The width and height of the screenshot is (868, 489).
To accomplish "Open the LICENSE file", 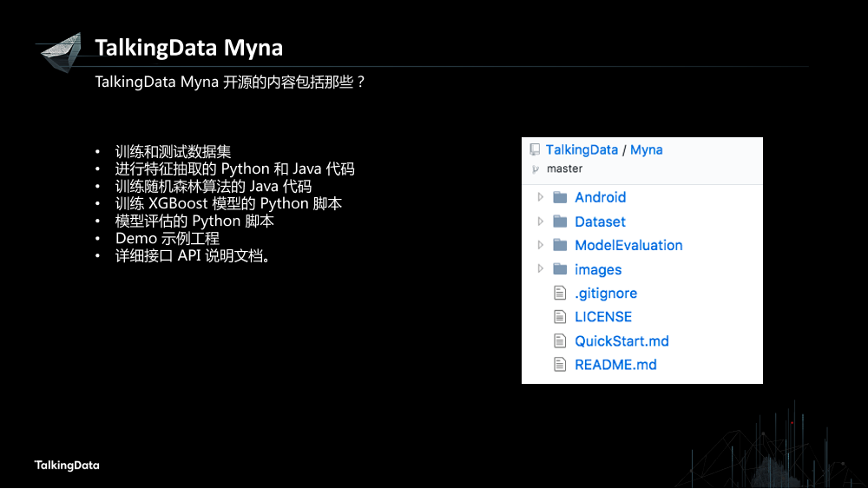I will [603, 317].
